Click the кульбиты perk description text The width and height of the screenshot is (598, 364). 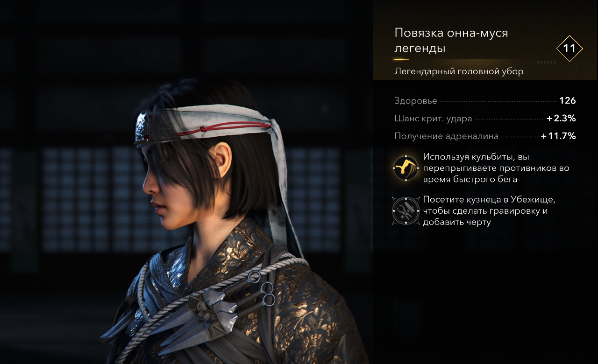click(496, 168)
